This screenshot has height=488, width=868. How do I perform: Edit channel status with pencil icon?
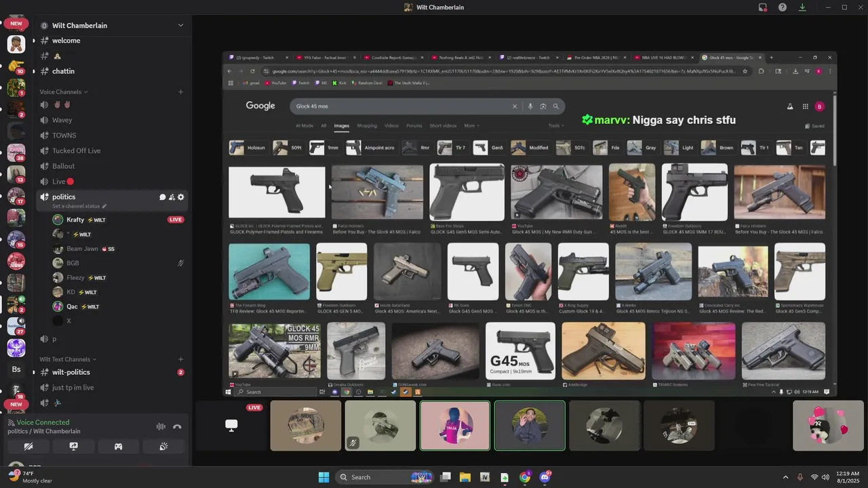point(104,206)
